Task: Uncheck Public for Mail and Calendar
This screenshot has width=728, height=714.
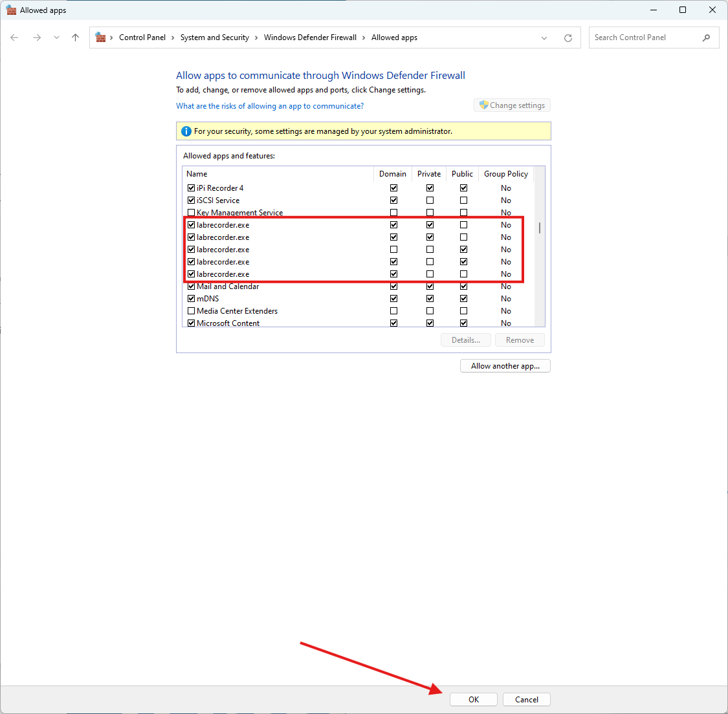Action: point(464,287)
